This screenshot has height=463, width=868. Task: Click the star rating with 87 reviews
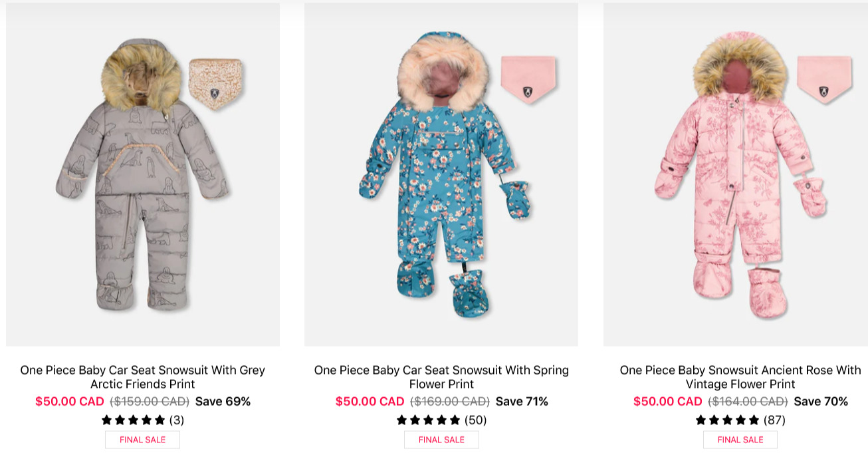click(x=727, y=420)
